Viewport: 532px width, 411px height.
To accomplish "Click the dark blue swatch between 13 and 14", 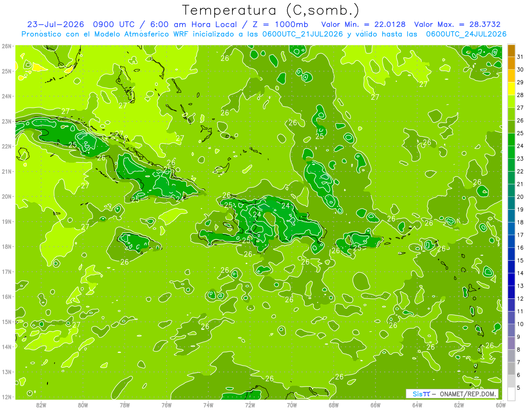I will click(x=511, y=280).
